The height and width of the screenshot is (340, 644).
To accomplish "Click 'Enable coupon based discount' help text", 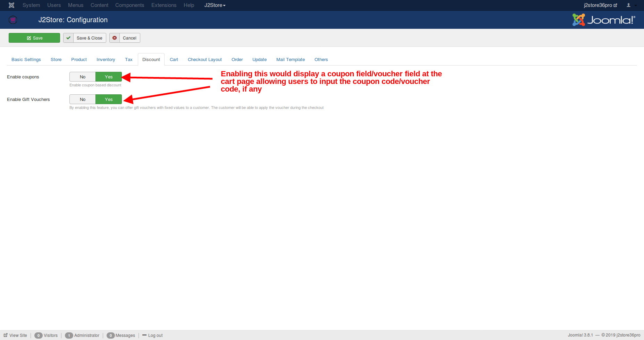I will click(x=95, y=85).
